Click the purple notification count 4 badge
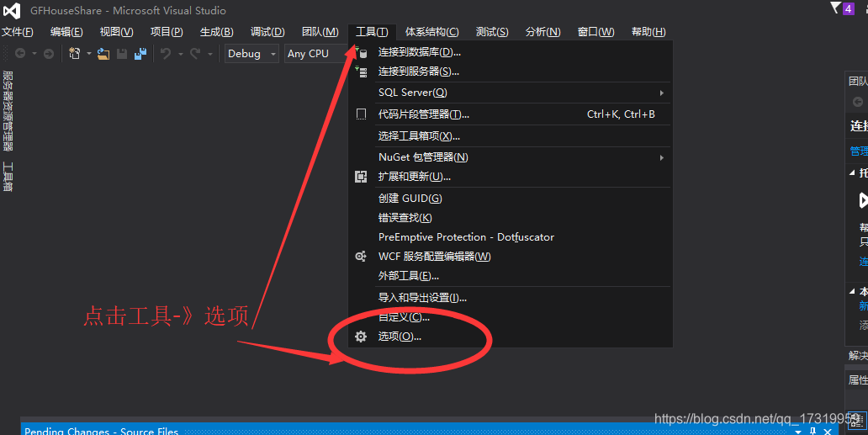868x435 pixels. [848, 9]
